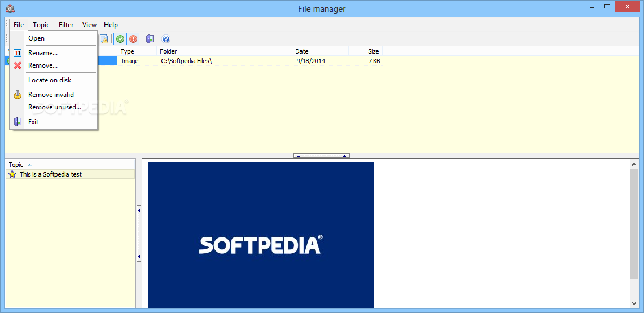Open the Topic menu

[x=41, y=25]
